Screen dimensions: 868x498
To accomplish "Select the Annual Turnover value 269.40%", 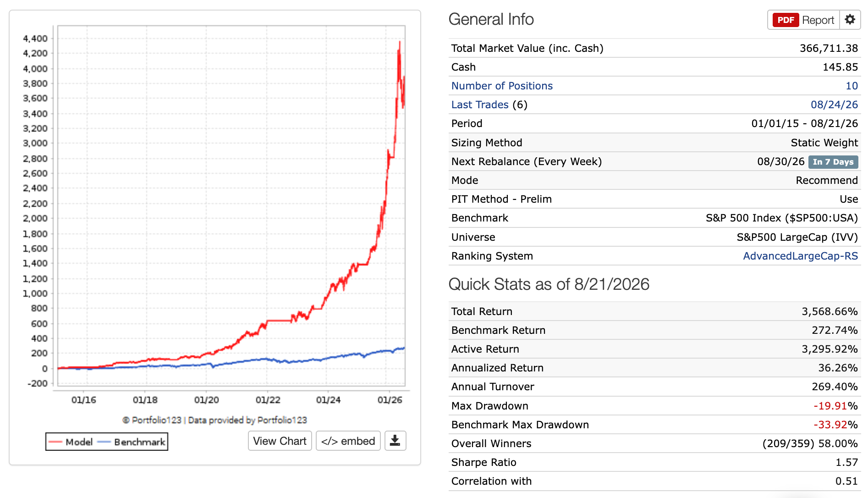I will pyautogui.click(x=835, y=387).
